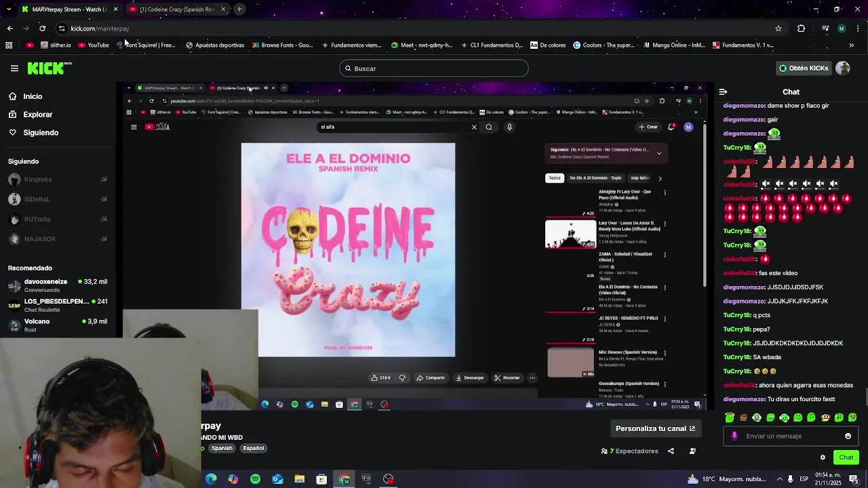Open Chrome from the taskbar
Screen dimensions: 868x488
tap(344, 479)
